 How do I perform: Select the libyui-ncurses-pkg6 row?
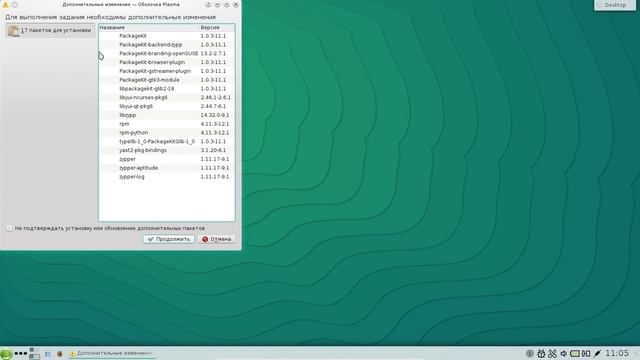coord(167,98)
